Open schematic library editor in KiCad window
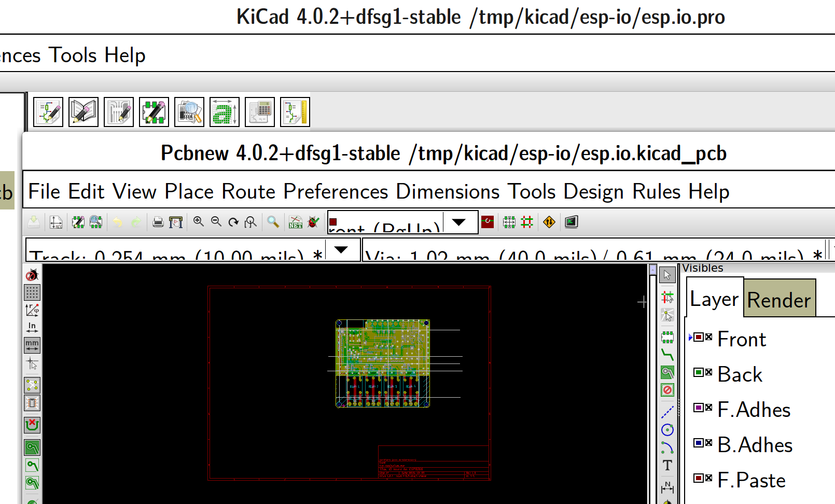This screenshot has height=504, width=835. 83,112
